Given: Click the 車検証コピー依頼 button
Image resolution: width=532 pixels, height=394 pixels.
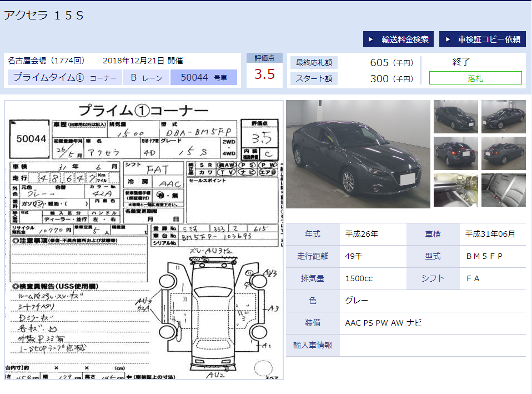Looking at the screenshot, I should 483,39.
